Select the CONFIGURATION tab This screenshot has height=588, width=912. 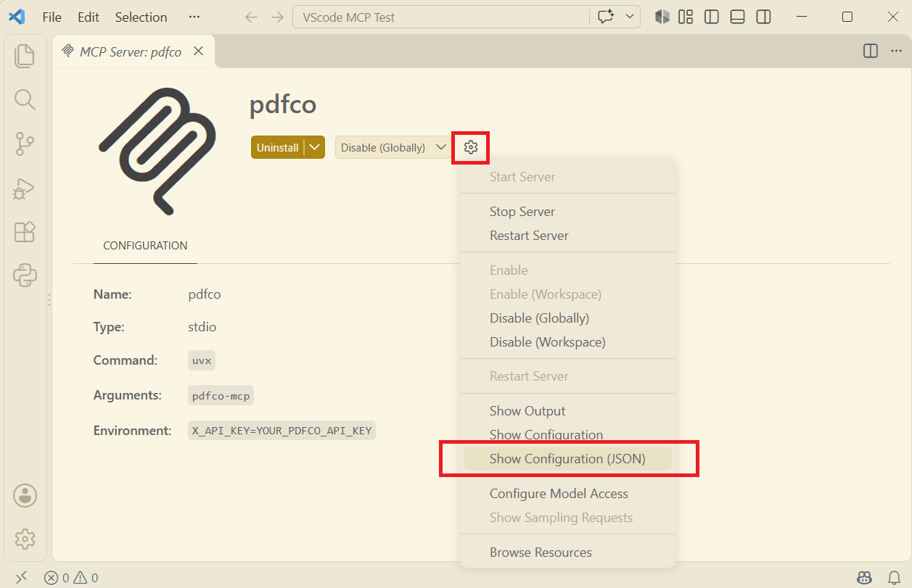tap(145, 245)
